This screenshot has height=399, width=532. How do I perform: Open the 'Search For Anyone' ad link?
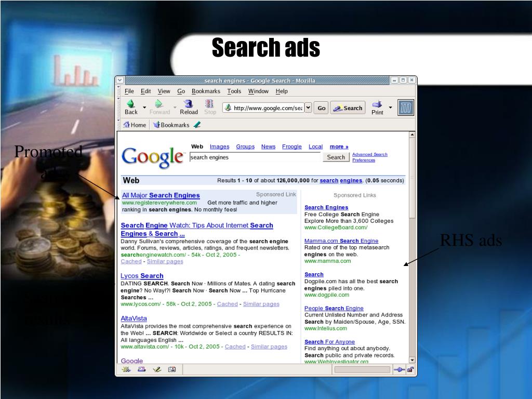tap(329, 342)
